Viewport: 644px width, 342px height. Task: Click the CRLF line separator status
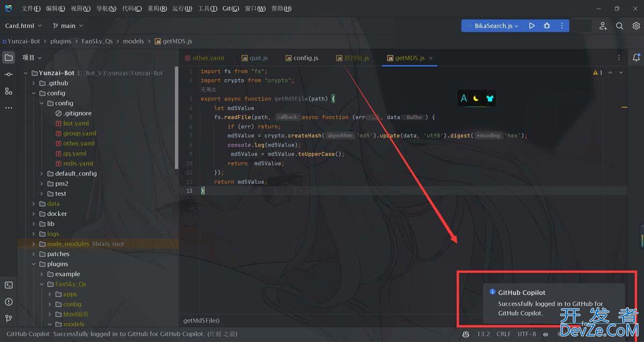pos(504,334)
